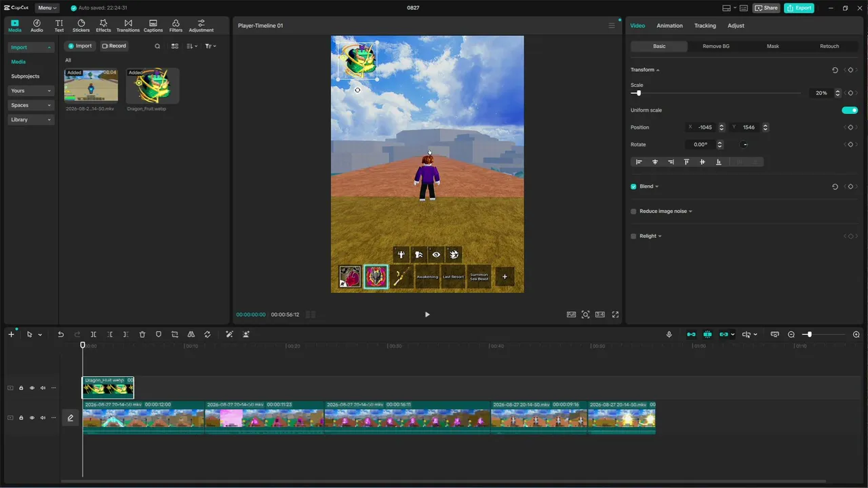Click the Share button
Viewport: 868px width, 488px height.
point(766,8)
